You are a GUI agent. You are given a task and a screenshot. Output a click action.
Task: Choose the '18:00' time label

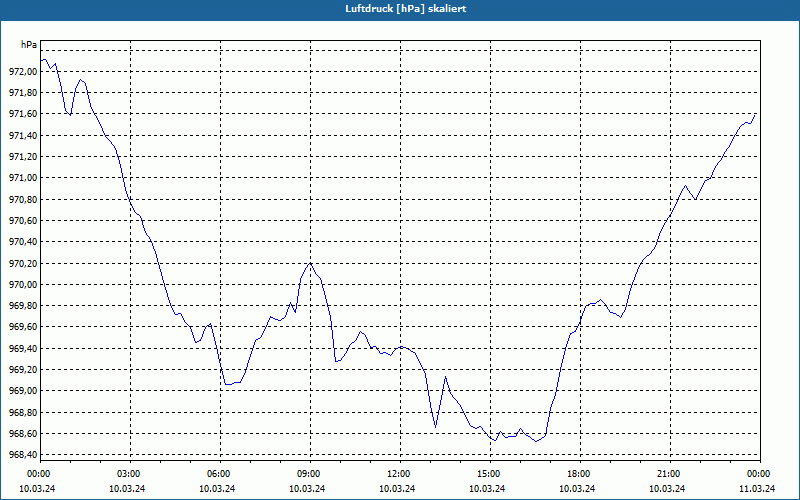coord(578,474)
